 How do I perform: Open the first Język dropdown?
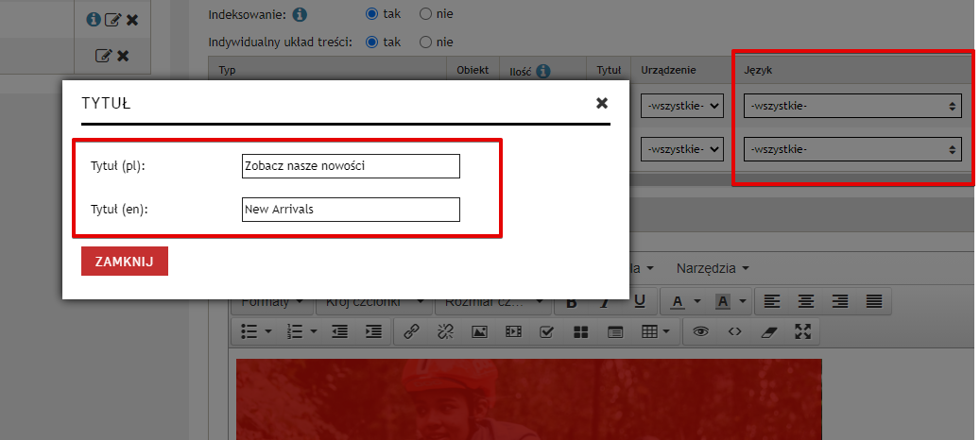pos(852,107)
